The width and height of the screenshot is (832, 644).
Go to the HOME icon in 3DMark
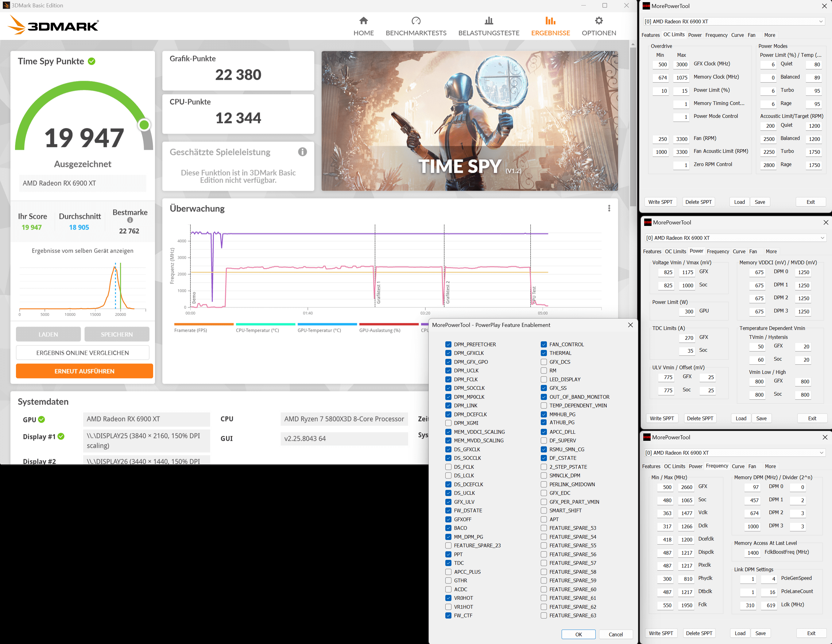(x=363, y=21)
